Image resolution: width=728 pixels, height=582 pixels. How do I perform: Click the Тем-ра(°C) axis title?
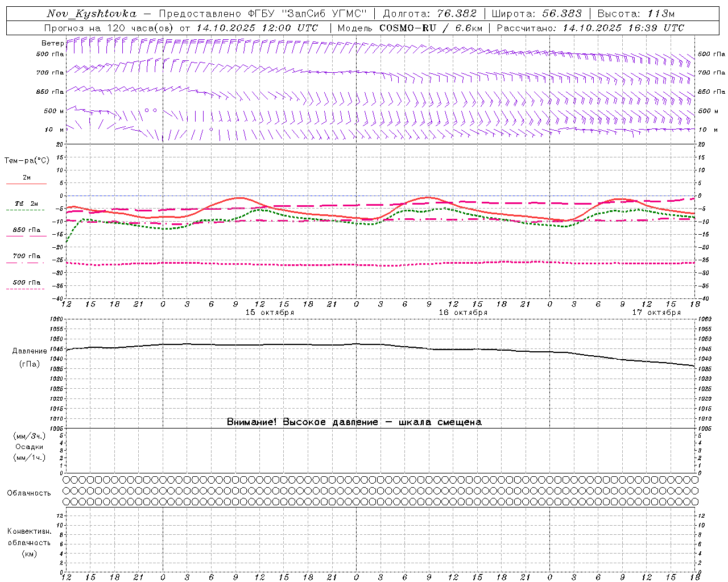tap(27, 161)
